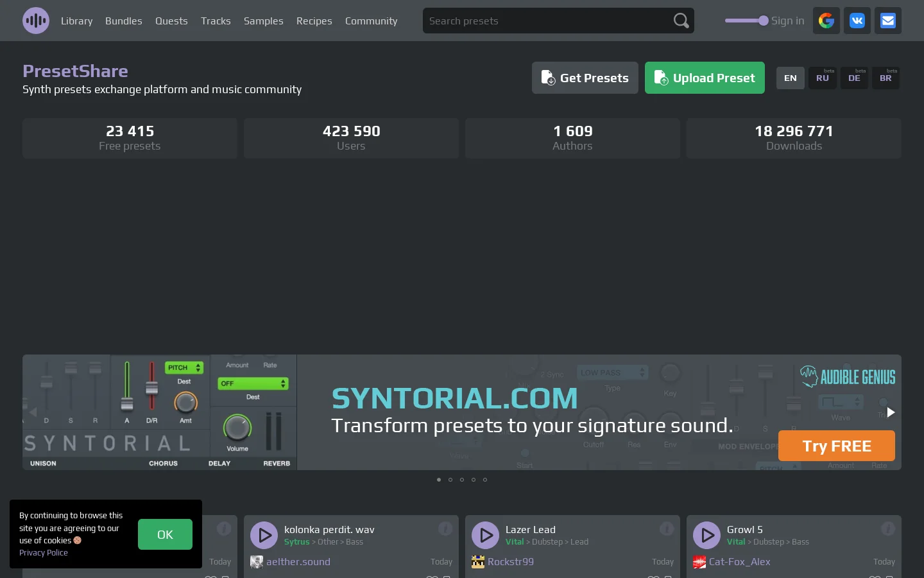Open info icon on kolonka perdit. wav card

[445, 529]
